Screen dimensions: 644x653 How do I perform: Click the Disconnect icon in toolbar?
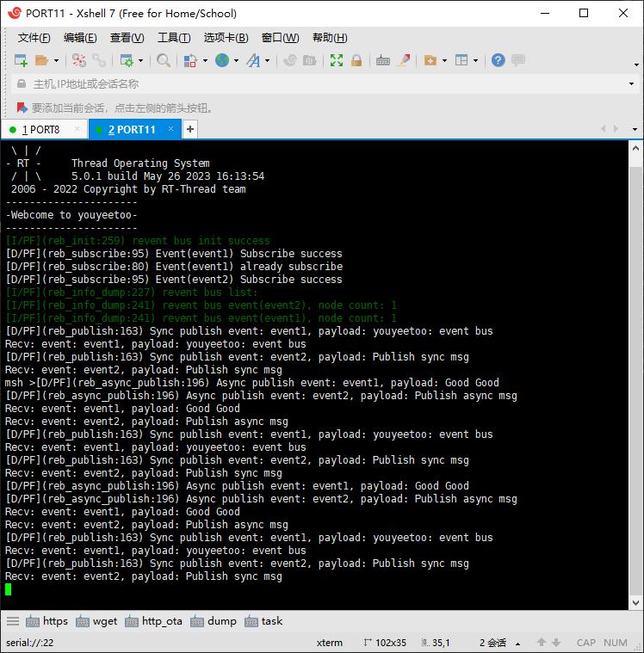(x=79, y=60)
